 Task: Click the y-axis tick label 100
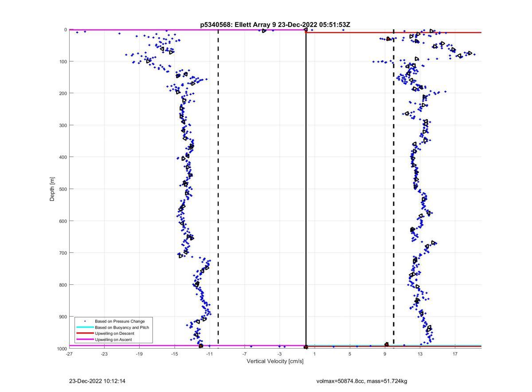coord(63,62)
